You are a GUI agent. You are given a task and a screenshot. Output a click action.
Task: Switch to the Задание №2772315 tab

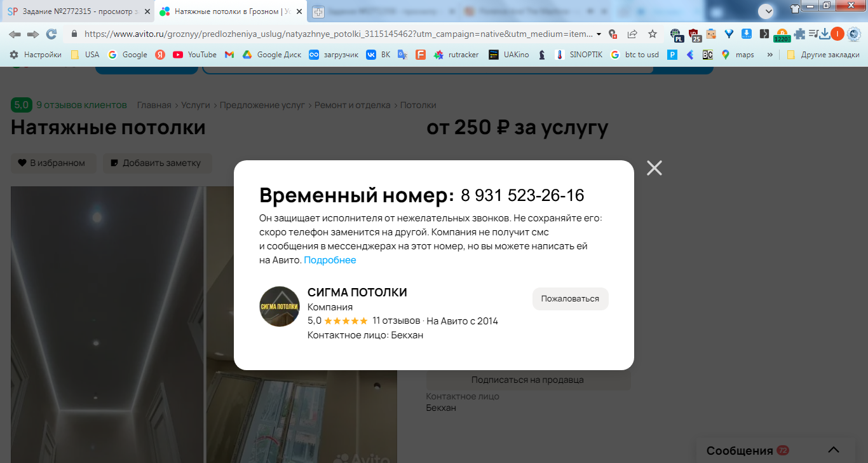point(77,11)
